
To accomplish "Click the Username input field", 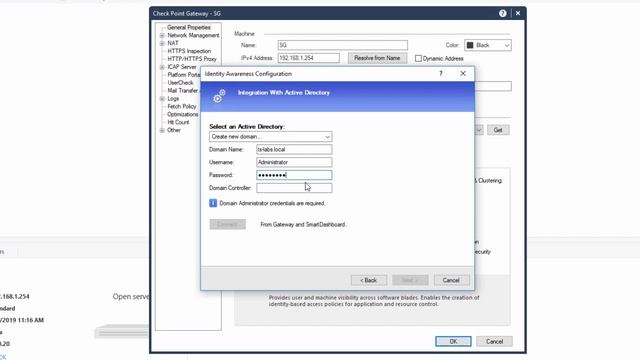I will pos(294,162).
